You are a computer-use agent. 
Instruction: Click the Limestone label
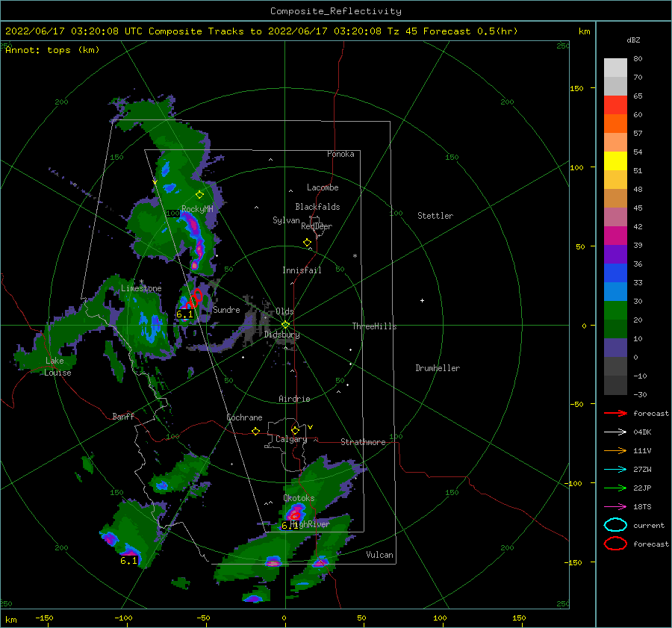point(141,288)
